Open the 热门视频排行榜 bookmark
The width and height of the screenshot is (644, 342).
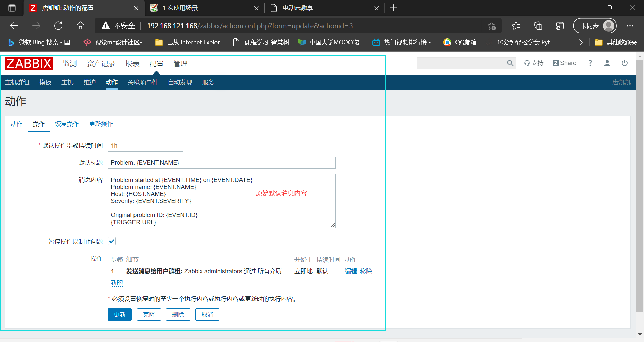click(404, 42)
